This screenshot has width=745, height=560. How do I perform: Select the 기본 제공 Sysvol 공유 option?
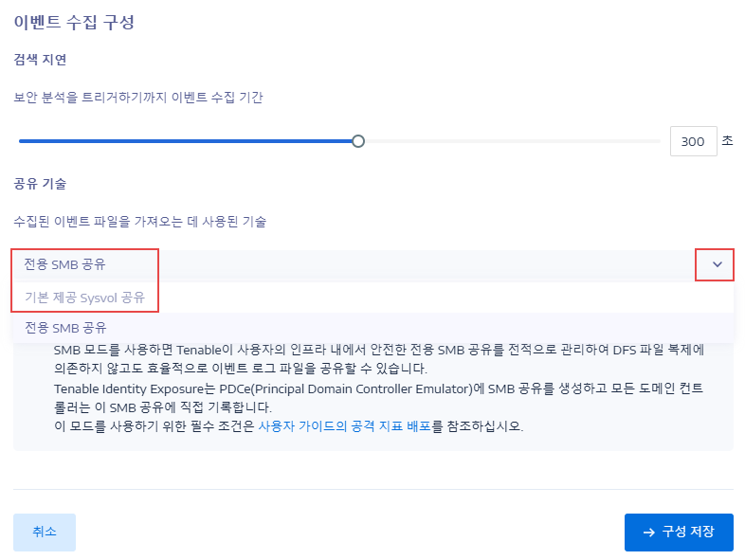point(84,298)
